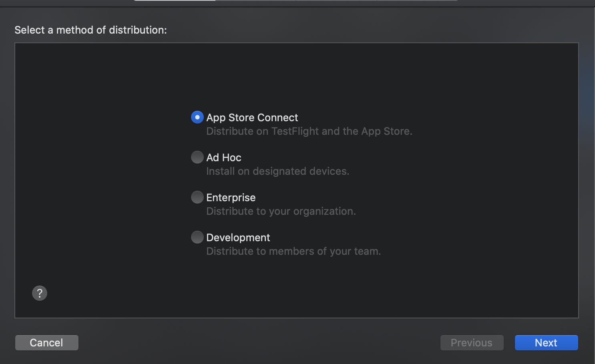Click the "Development" option label
This screenshot has height=364, width=595.
click(x=238, y=238)
